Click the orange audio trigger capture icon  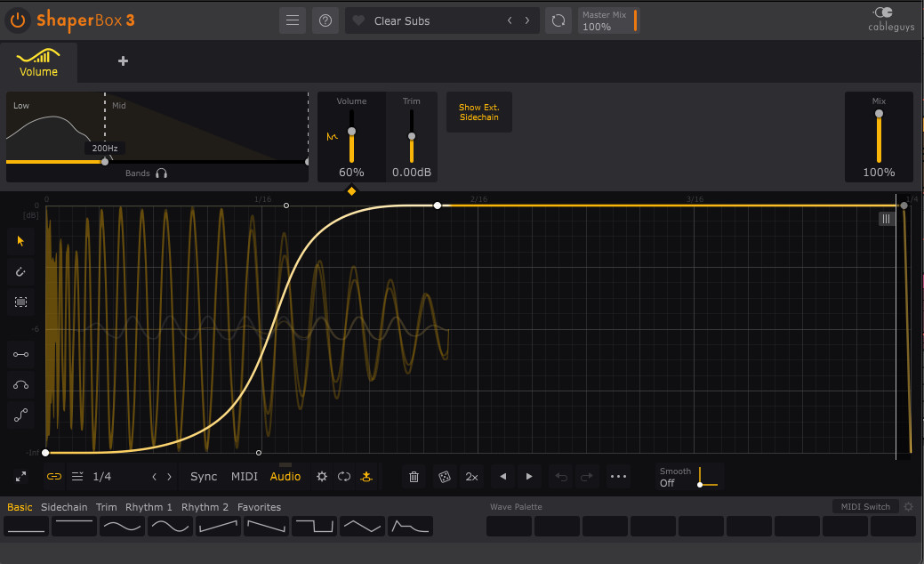366,476
